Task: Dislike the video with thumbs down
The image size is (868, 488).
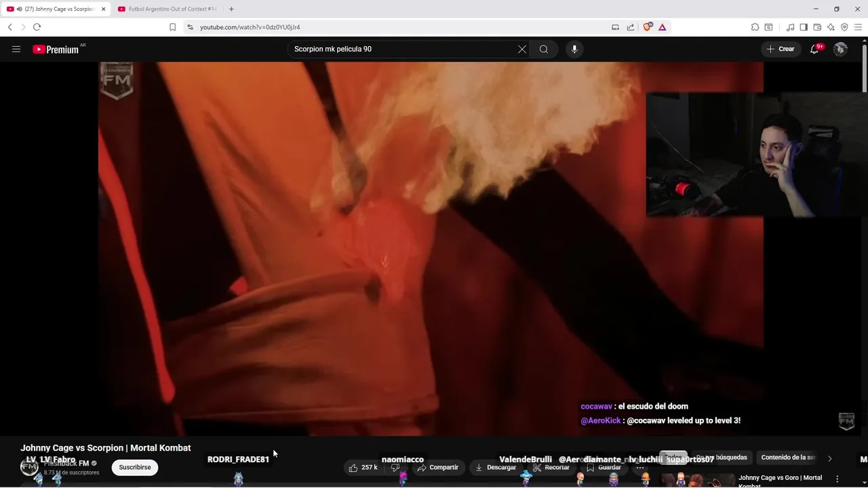Action: [x=395, y=468]
